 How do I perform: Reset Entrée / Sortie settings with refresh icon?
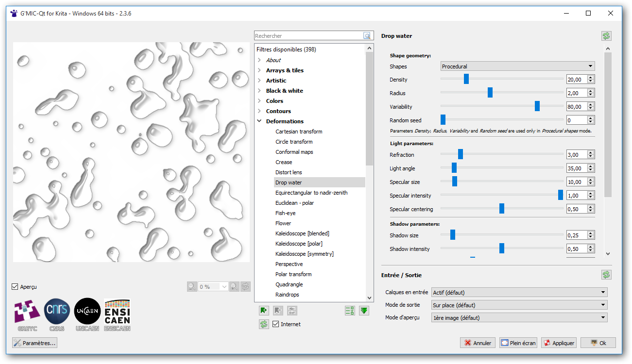606,275
